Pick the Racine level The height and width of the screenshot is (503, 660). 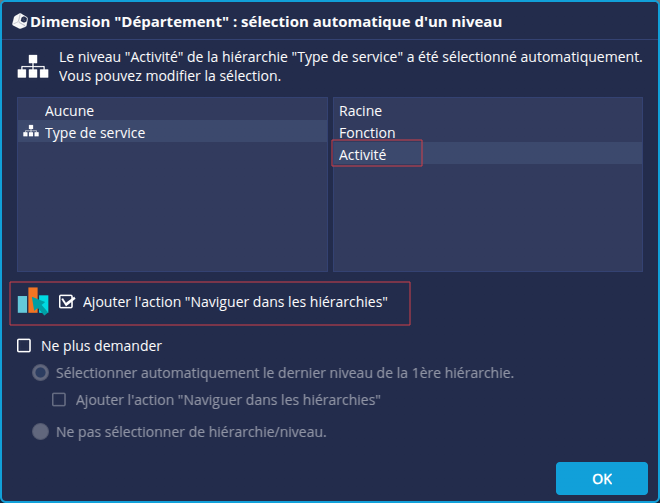pos(360,111)
